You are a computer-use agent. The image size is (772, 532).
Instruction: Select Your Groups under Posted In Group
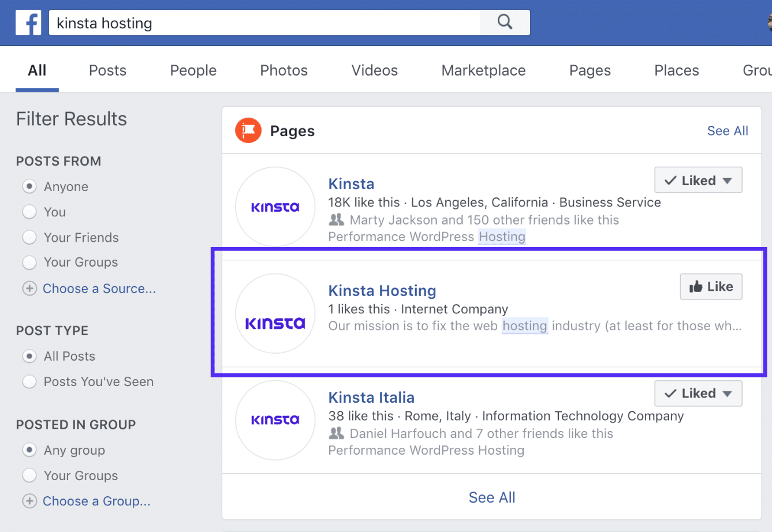click(29, 475)
